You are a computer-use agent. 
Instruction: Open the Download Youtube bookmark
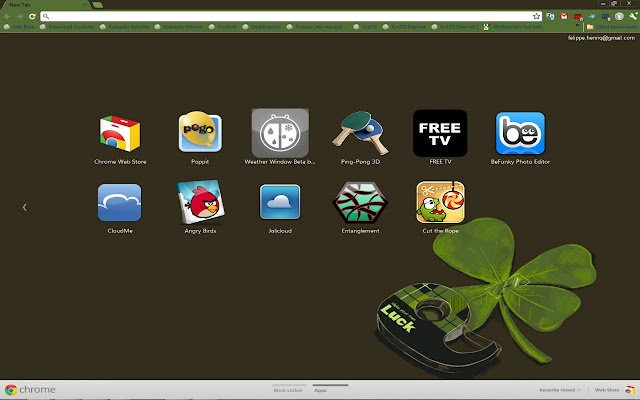click(x=67, y=27)
